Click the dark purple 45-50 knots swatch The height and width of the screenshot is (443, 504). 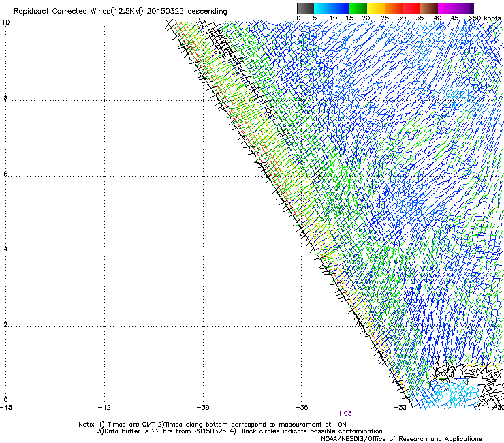[464, 8]
